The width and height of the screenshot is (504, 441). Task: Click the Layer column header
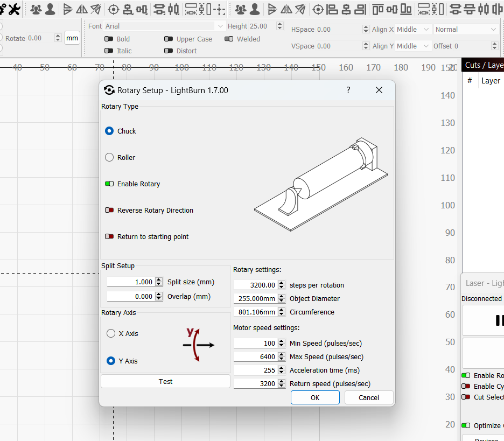491,81
